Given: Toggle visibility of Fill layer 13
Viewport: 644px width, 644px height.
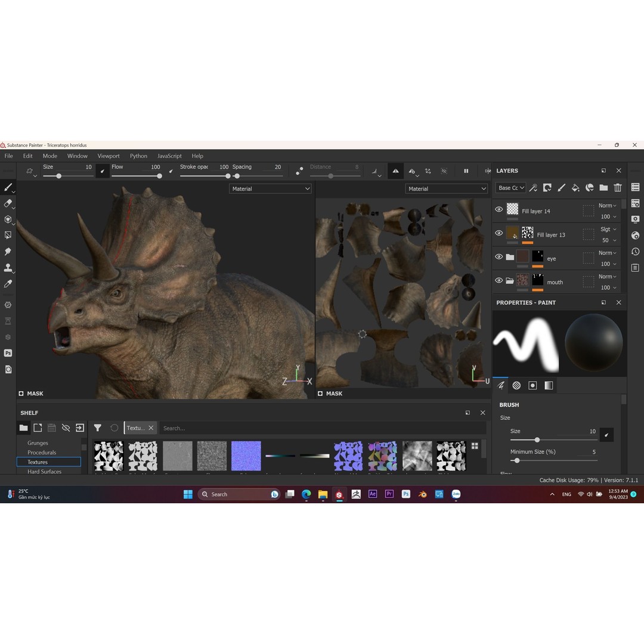Looking at the screenshot, I should click(499, 233).
